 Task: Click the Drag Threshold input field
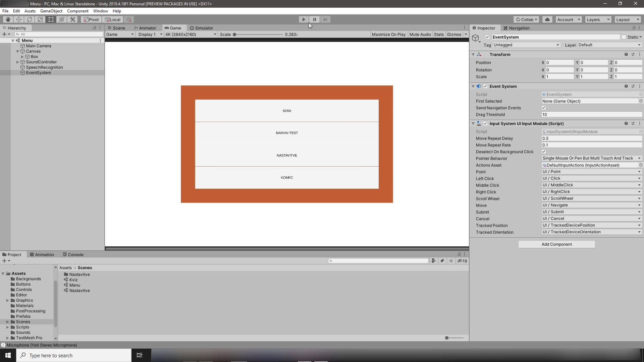coord(591,115)
